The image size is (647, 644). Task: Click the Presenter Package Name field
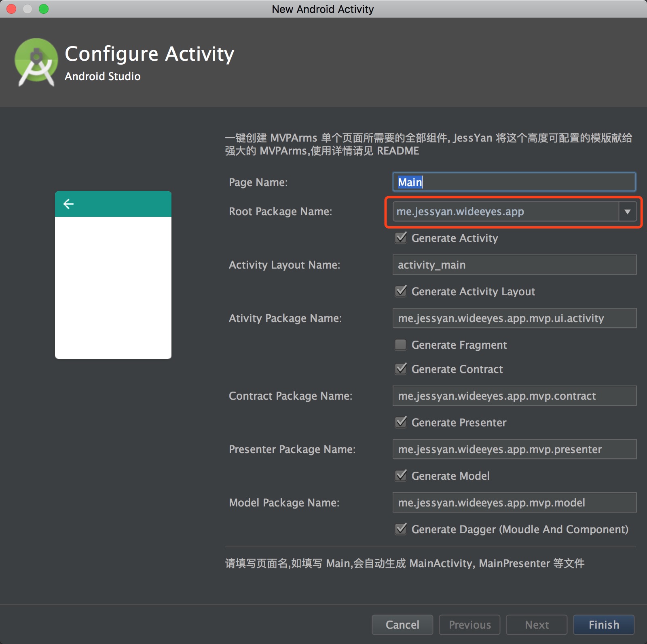point(514,449)
